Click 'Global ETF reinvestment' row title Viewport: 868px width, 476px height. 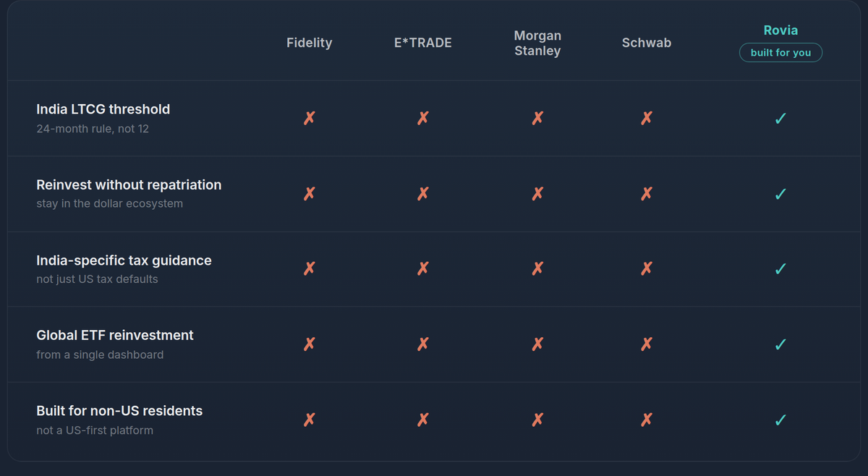click(115, 336)
